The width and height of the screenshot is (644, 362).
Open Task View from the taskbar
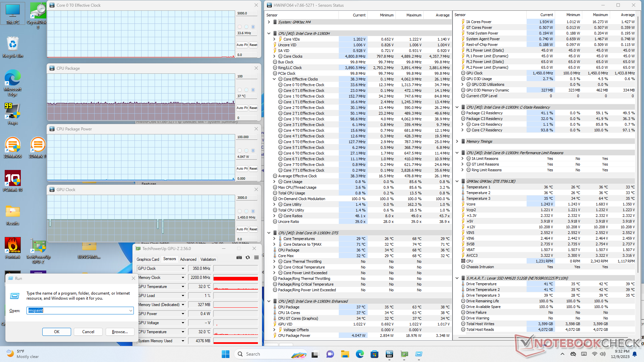(315, 354)
